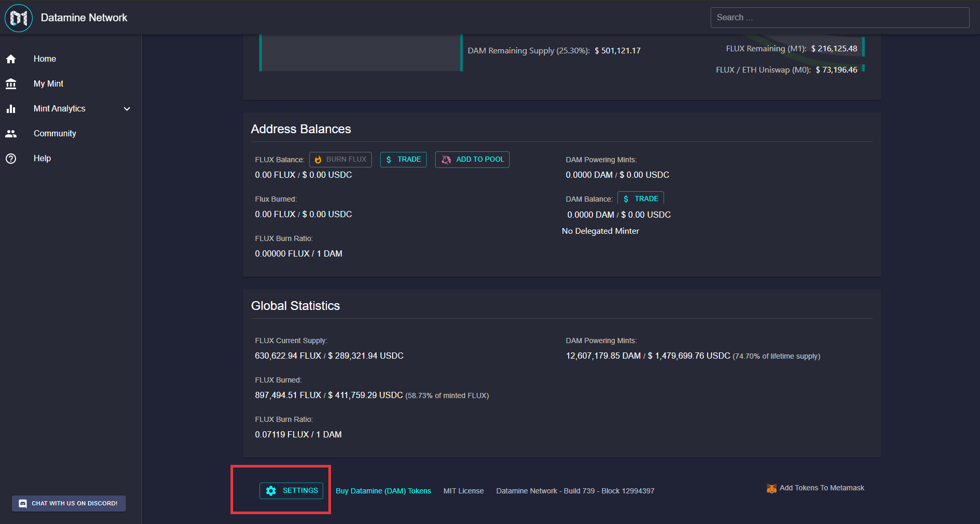Focus the Search input field
Image resolution: width=980 pixels, height=524 pixels.
pos(840,18)
